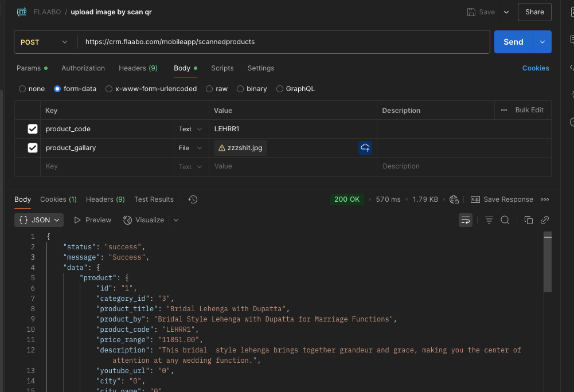Screen dimensions: 574x392
Task: Open the File type dropdown for product_gallary
Action: [x=190, y=148]
